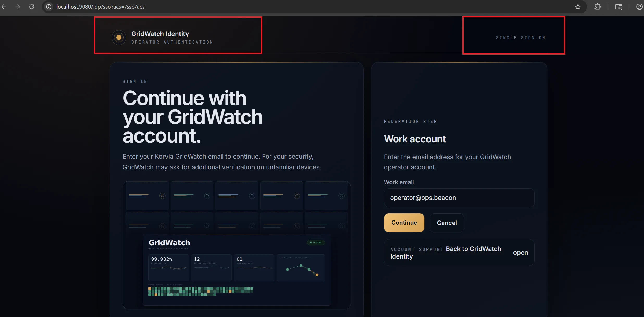Open the tab search icon

(618, 7)
